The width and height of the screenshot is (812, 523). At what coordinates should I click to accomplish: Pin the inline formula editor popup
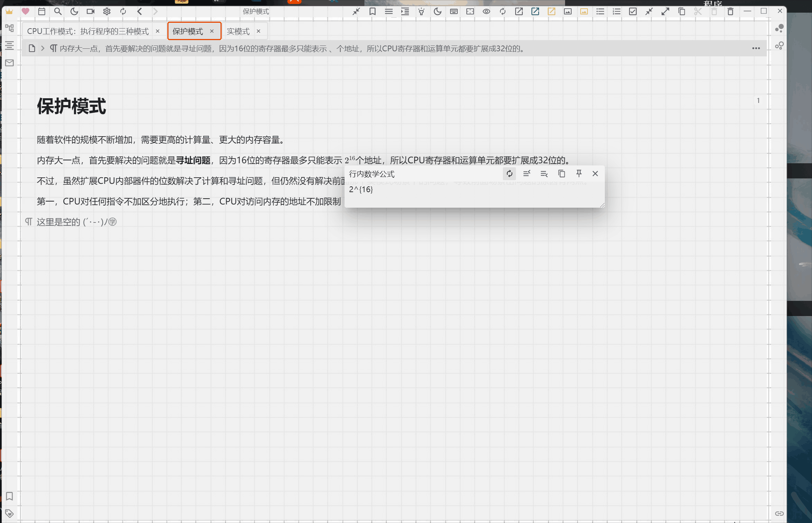(x=578, y=174)
